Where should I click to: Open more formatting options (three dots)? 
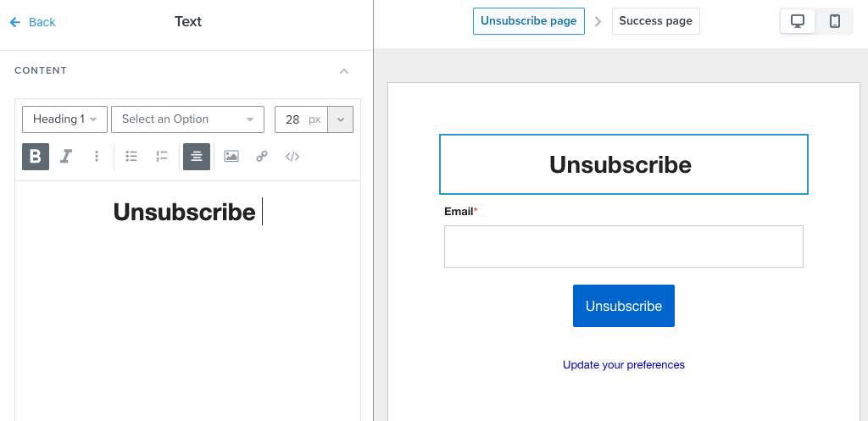coord(97,157)
